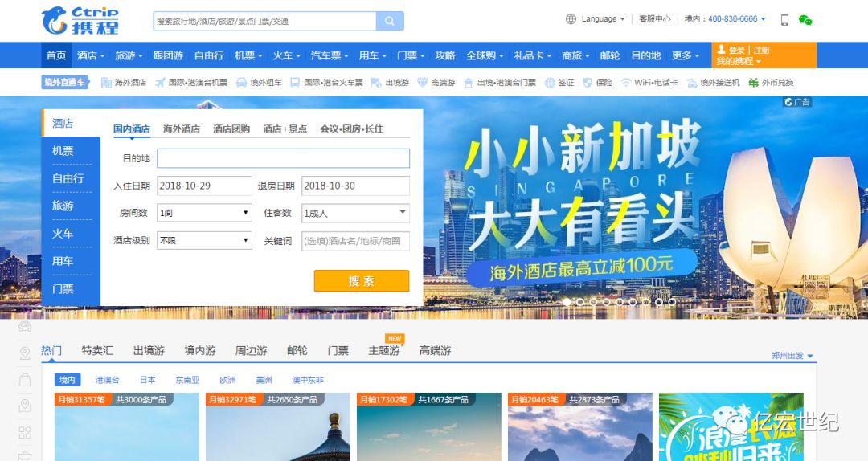This screenshot has width=868, height=461.
Task: Open 保险 insurance link
Action: click(x=597, y=83)
